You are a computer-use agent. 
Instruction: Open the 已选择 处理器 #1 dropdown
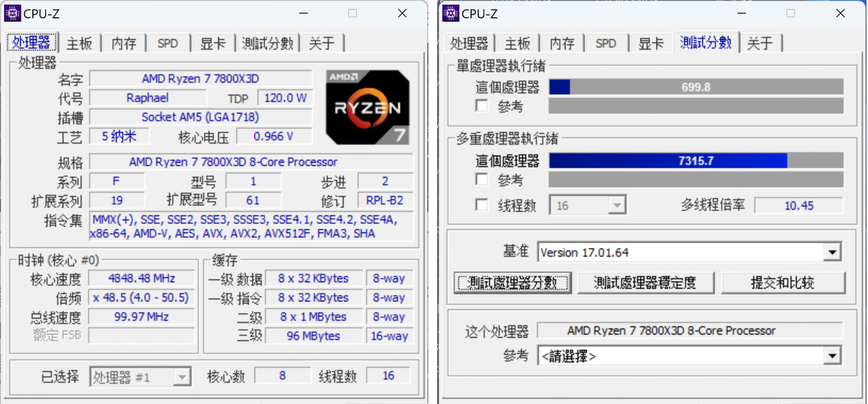(x=140, y=377)
